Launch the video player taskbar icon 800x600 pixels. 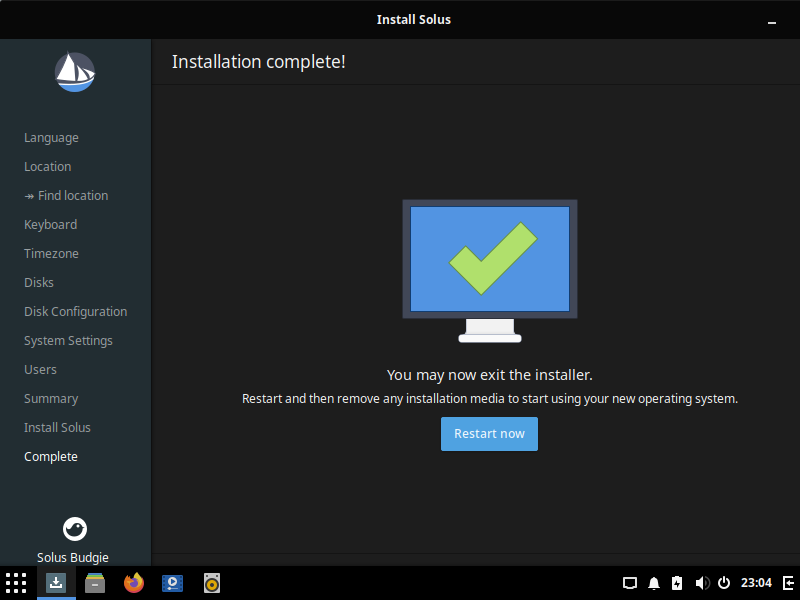tap(172, 583)
